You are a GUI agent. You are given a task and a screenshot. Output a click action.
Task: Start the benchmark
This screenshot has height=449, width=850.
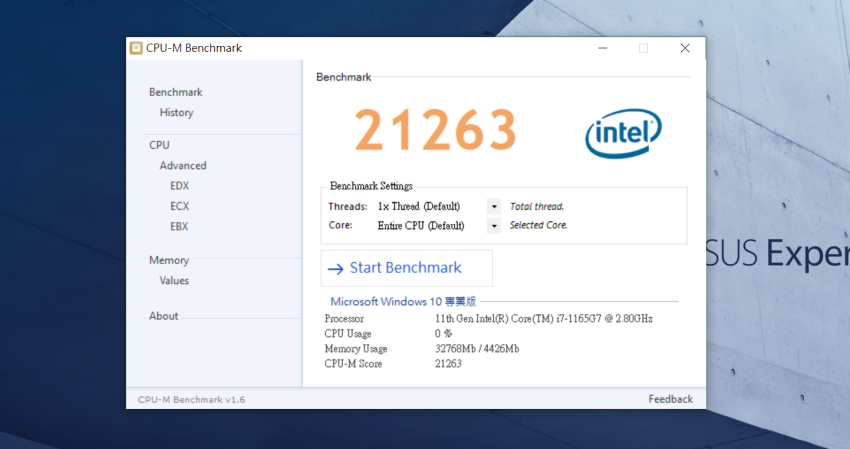click(x=407, y=268)
